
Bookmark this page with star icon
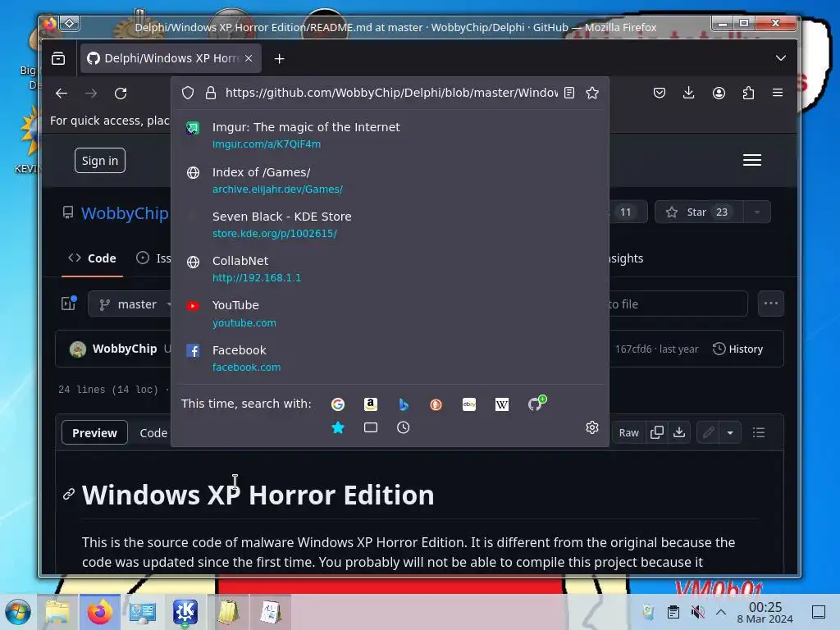pos(592,94)
